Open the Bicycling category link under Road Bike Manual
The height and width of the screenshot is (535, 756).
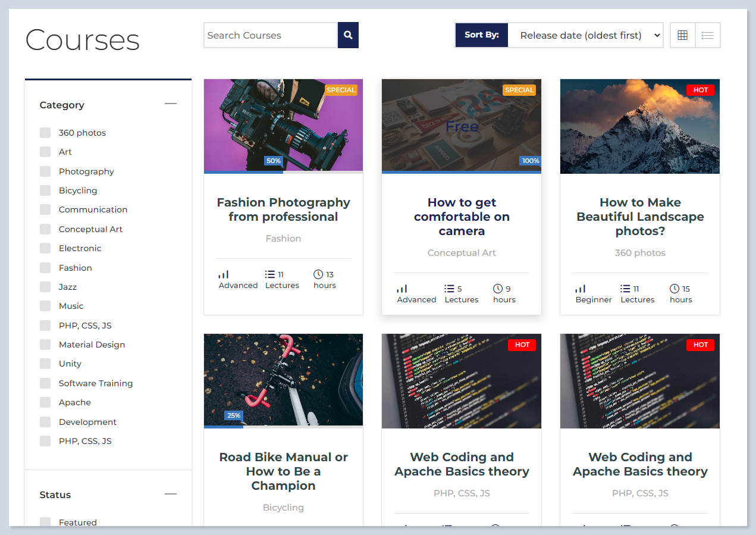283,508
